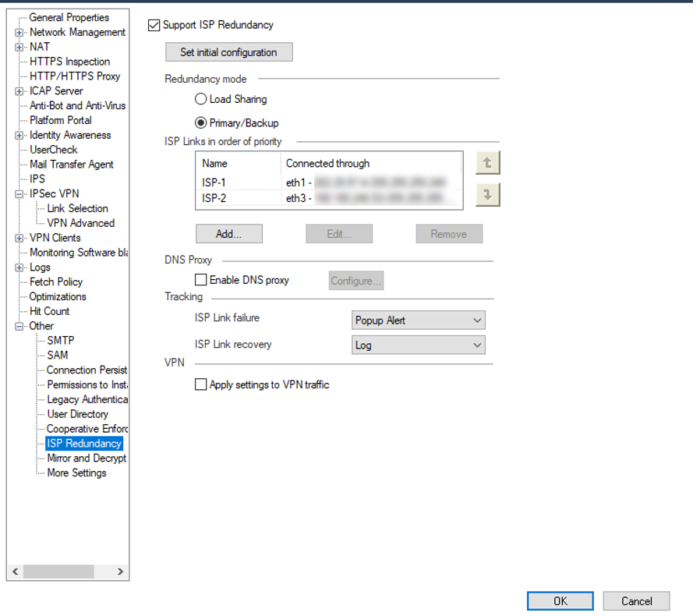Open ISP Link failure tracking dropdown
This screenshot has width=700, height=616.
419,320
